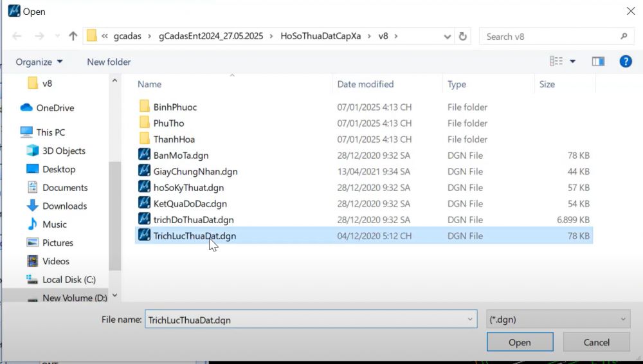Click the Cancel button

click(x=595, y=343)
